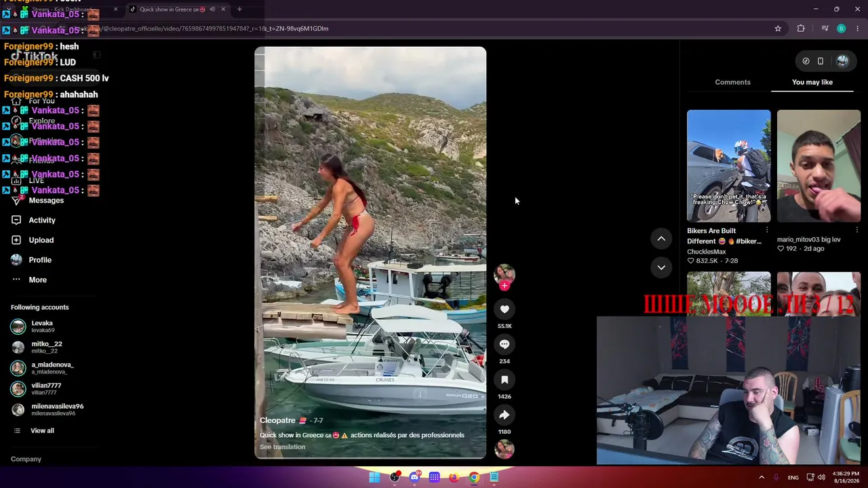The image size is (868, 488).
Task: Open the Upload sidebar item
Action: click(41, 240)
